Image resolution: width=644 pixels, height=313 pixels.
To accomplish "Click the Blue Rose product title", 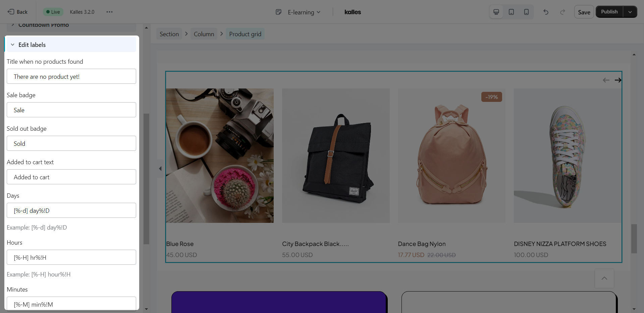I will tap(180, 244).
